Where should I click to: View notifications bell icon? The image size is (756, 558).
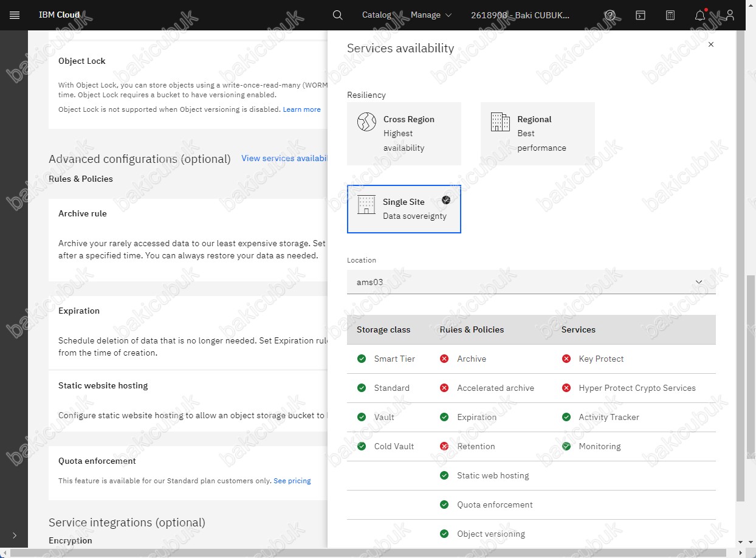700,15
